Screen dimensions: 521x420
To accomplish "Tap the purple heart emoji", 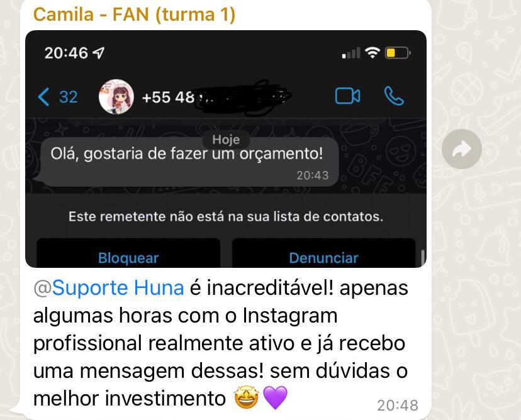I will [x=275, y=398].
